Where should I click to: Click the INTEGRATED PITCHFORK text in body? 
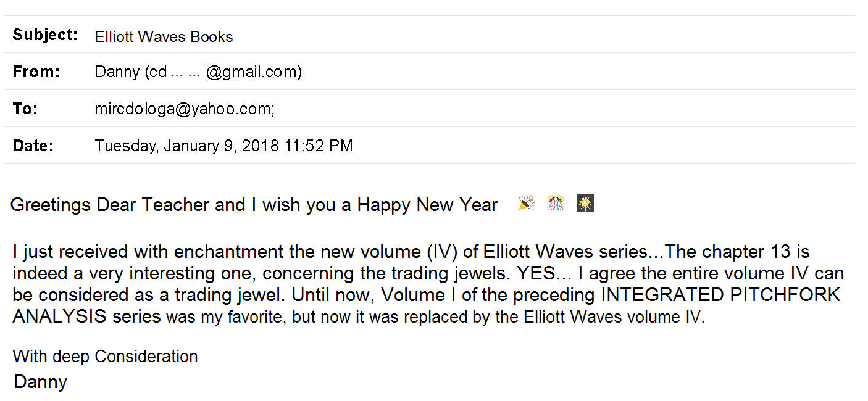[x=720, y=295]
